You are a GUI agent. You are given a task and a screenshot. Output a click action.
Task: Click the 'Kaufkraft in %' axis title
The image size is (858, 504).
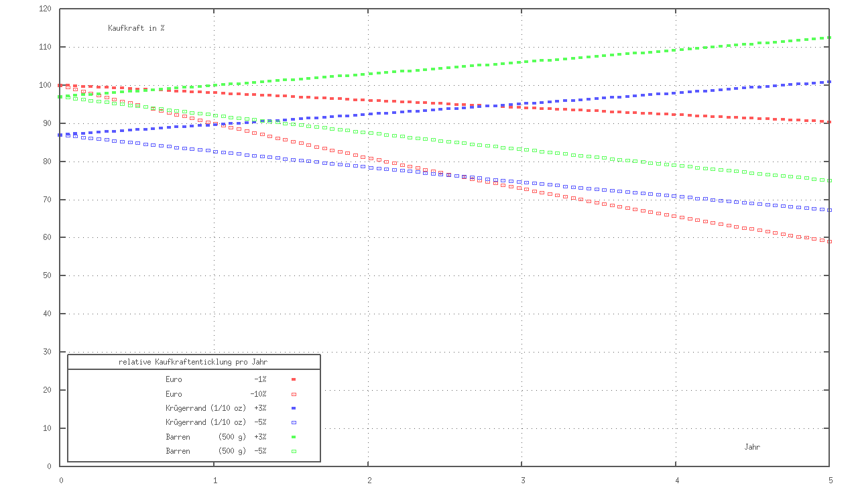pos(136,28)
